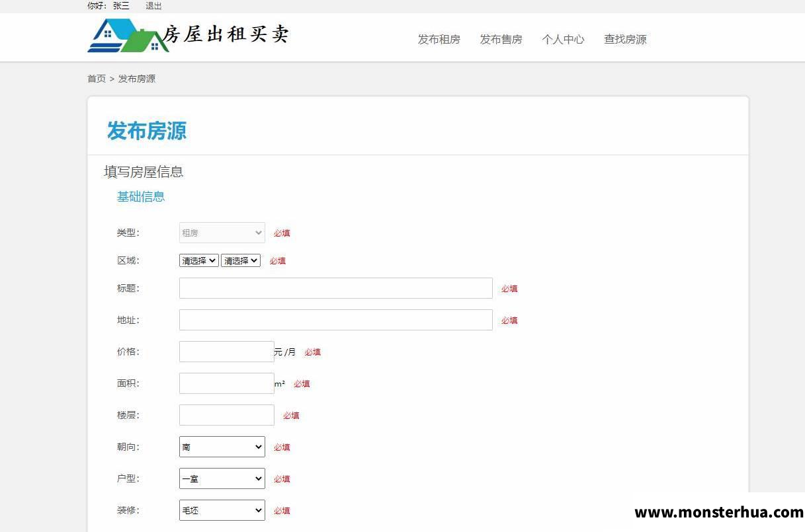Click 必填 label beside 标题 field

(509, 289)
